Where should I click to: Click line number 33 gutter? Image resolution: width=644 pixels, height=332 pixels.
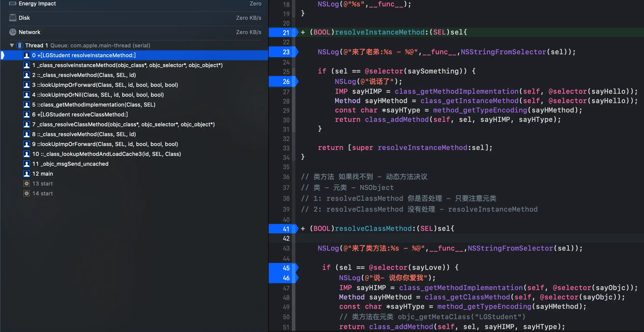click(x=286, y=148)
